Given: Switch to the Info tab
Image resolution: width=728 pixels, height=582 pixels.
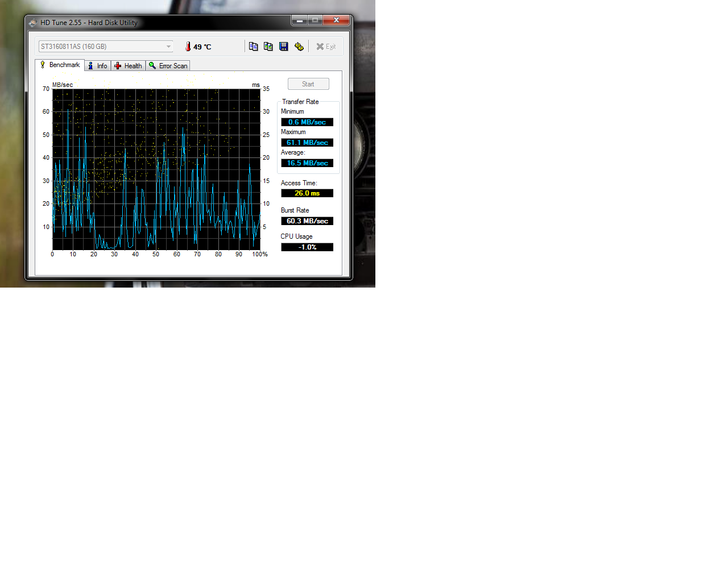Looking at the screenshot, I should pyautogui.click(x=98, y=66).
